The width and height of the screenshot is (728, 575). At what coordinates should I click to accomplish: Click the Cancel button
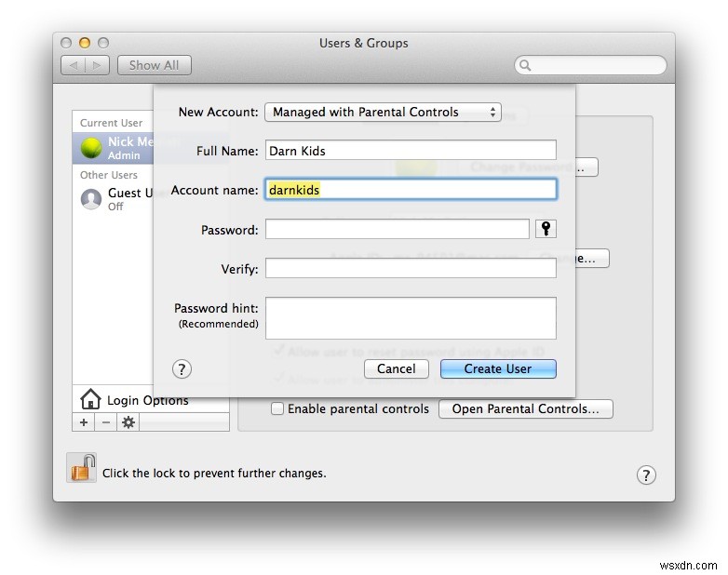pos(396,369)
